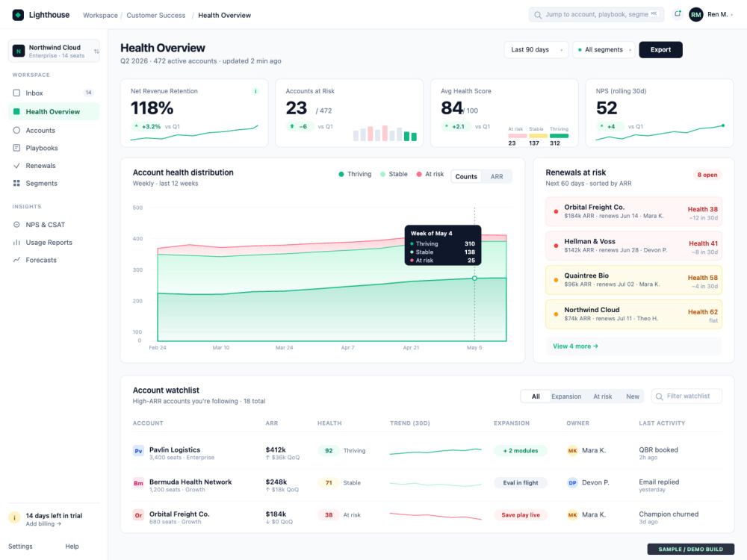Click the RM user avatar

[x=696, y=15]
